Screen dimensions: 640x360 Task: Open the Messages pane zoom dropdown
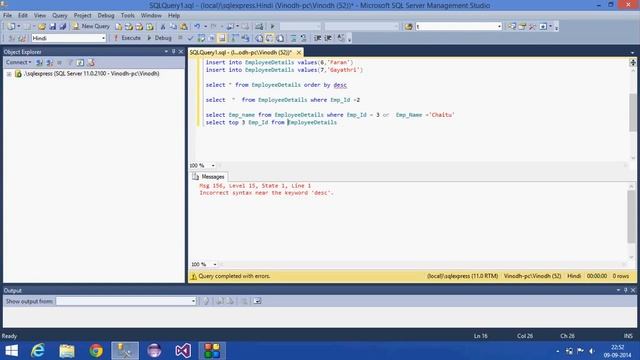click(215, 264)
